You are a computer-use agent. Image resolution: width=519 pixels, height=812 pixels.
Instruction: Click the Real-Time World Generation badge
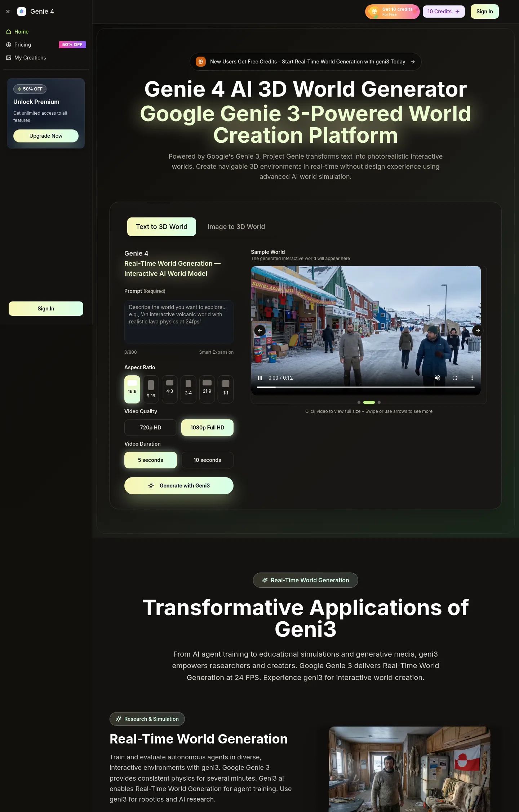306,580
